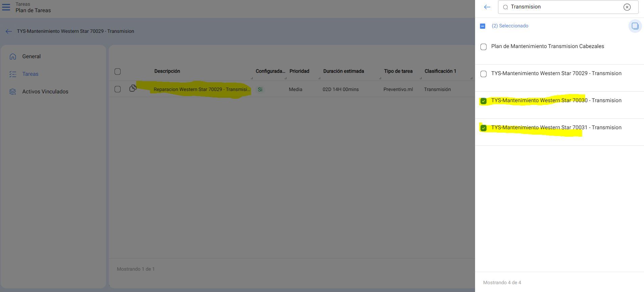Open the hamburger navigation menu
This screenshot has width=644, height=292.
(x=6, y=7)
